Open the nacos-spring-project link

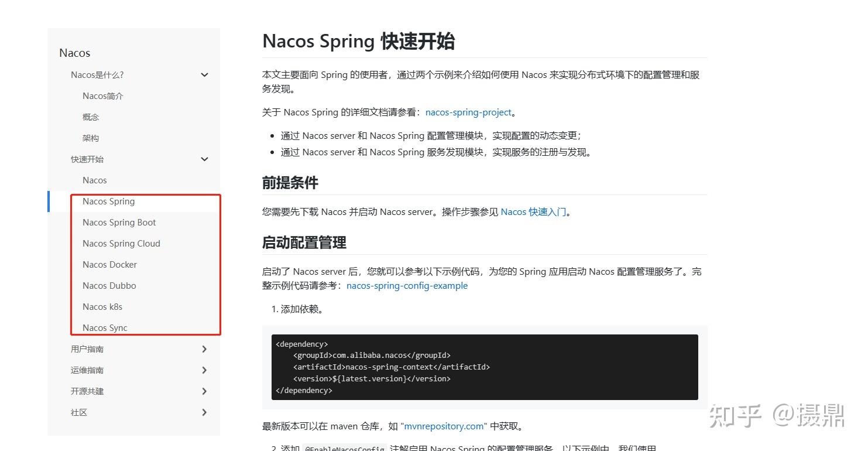[467, 112]
